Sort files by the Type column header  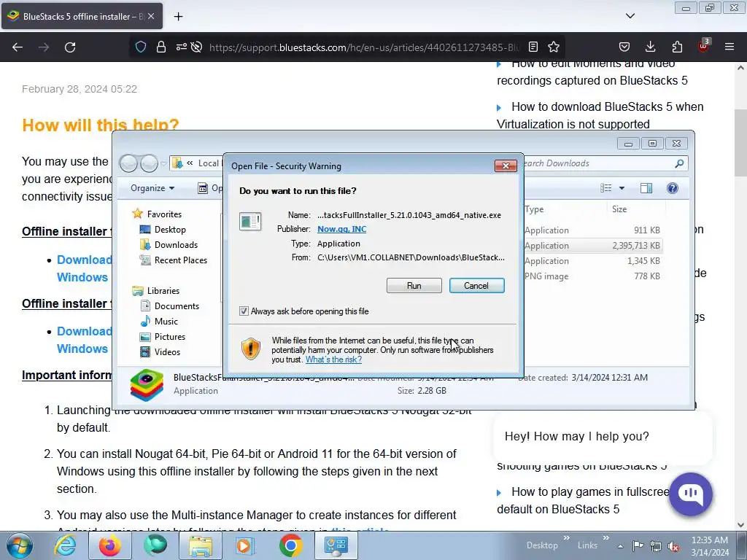tap(565, 209)
